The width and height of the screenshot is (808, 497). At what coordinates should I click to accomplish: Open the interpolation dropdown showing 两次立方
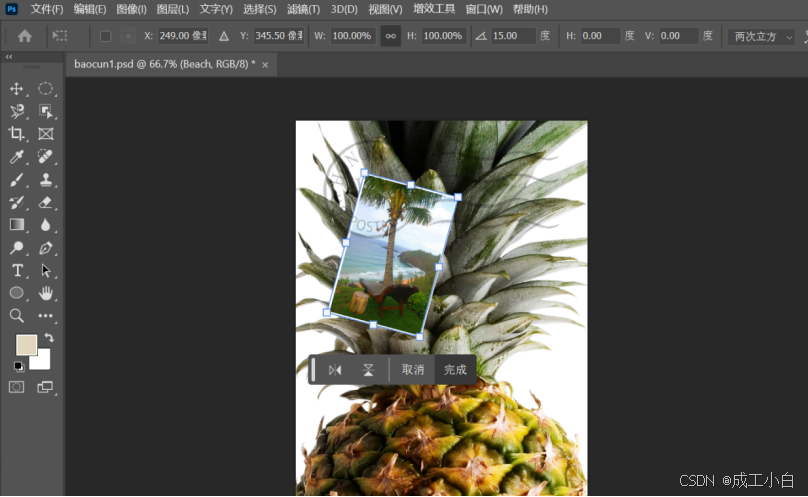(x=761, y=36)
